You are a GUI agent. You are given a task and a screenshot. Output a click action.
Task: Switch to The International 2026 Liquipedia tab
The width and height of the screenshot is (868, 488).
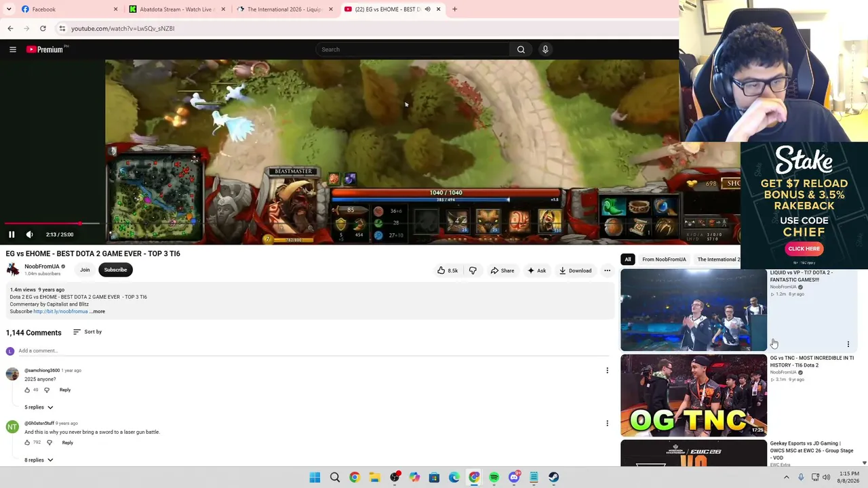(x=284, y=9)
